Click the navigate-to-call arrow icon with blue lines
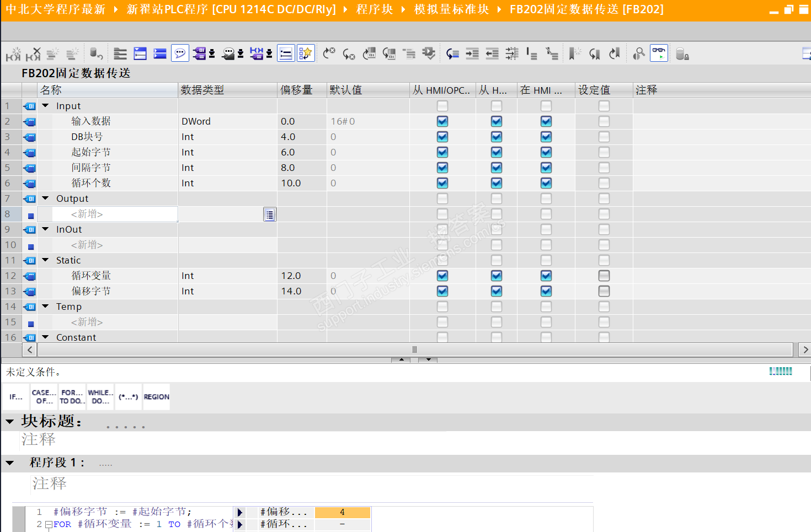811x532 pixels. 452,53
